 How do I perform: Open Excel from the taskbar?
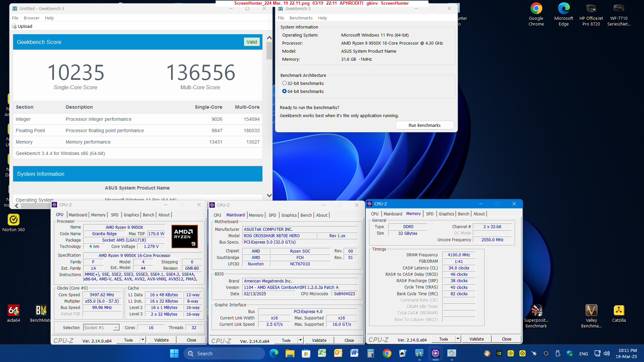(322, 353)
